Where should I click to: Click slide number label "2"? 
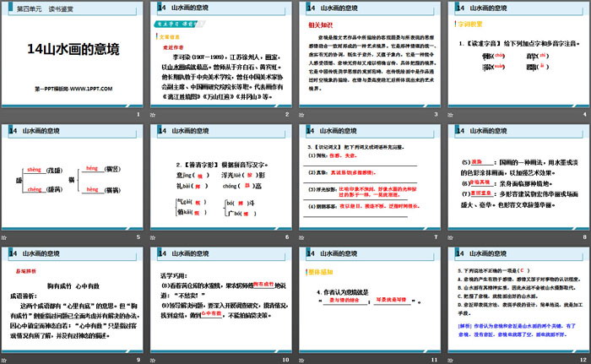point(287,114)
